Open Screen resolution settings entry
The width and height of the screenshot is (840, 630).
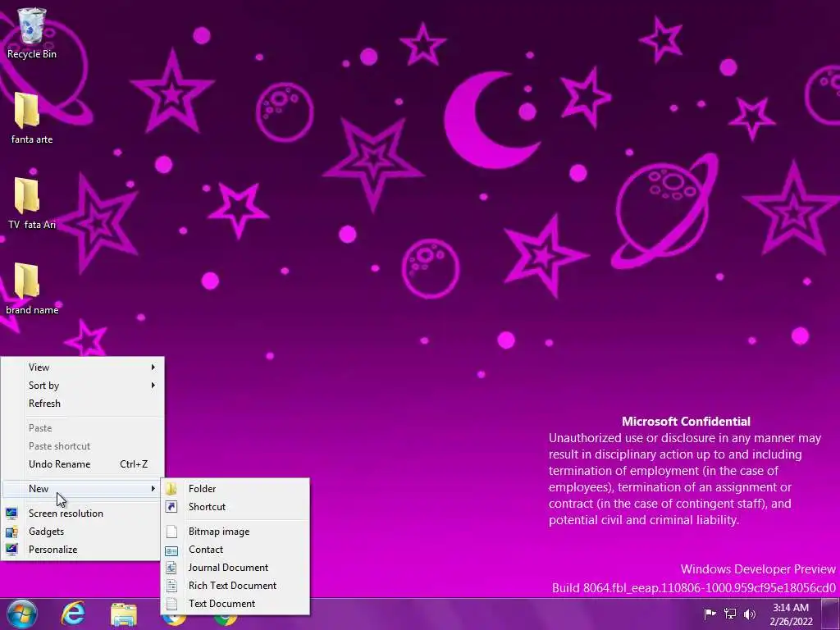coord(83,514)
